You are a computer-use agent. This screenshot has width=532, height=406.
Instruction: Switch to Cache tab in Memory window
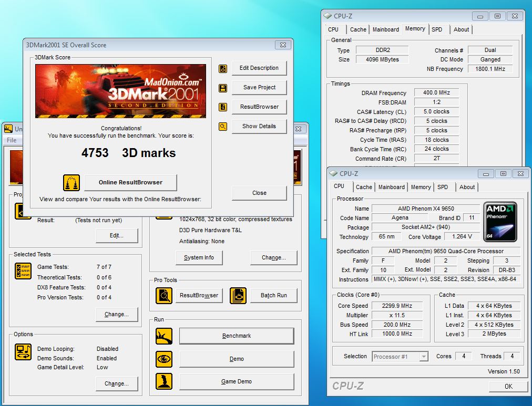pos(358,29)
